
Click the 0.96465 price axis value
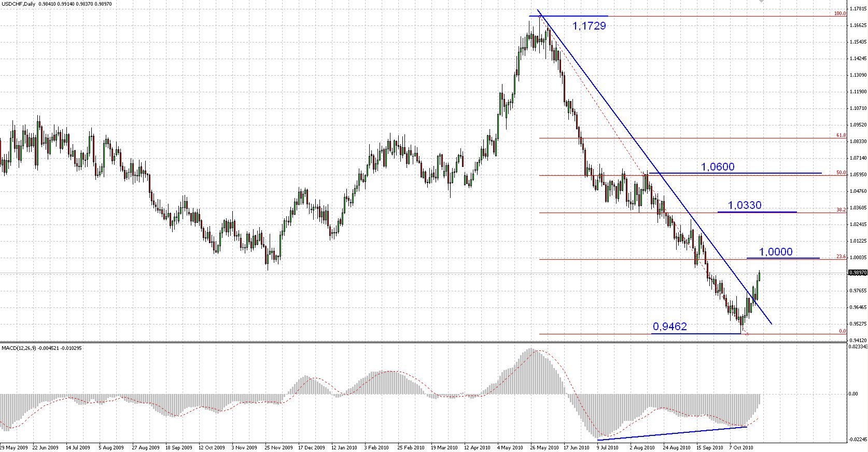[858, 307]
